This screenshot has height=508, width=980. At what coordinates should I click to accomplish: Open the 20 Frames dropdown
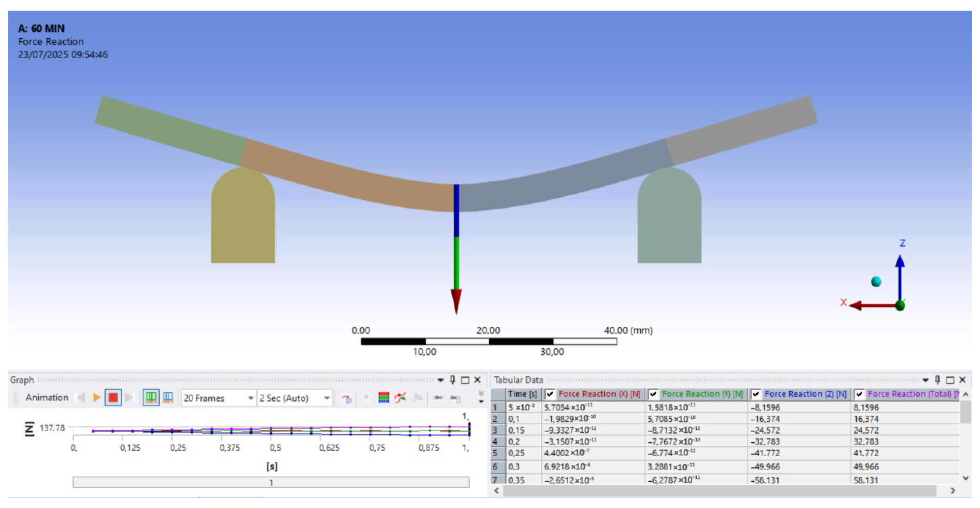[250, 398]
